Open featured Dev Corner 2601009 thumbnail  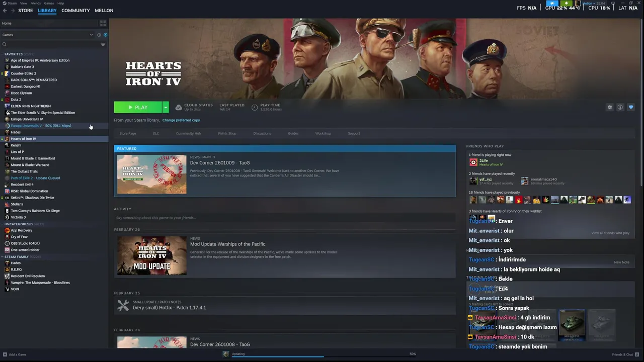[x=151, y=174]
